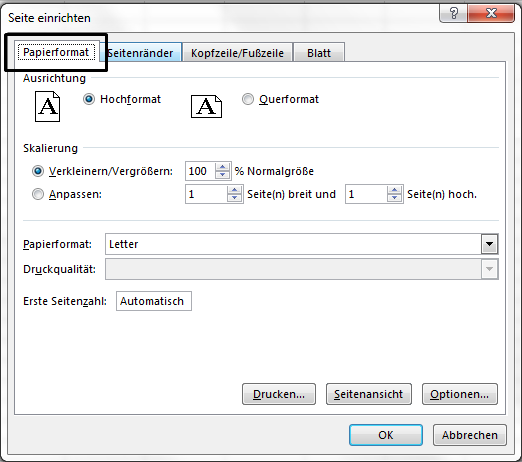Click the Erste Seitenzahl Automatisch field
Viewport: 522px width, 462px height.
pos(154,301)
